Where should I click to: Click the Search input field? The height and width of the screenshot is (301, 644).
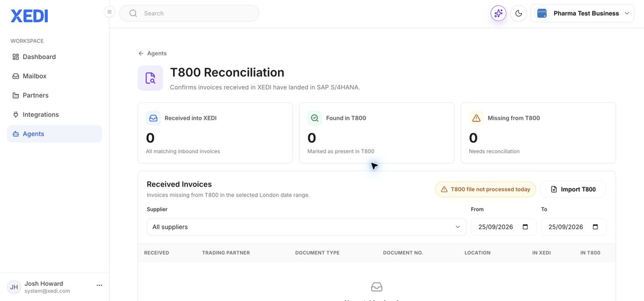189,13
